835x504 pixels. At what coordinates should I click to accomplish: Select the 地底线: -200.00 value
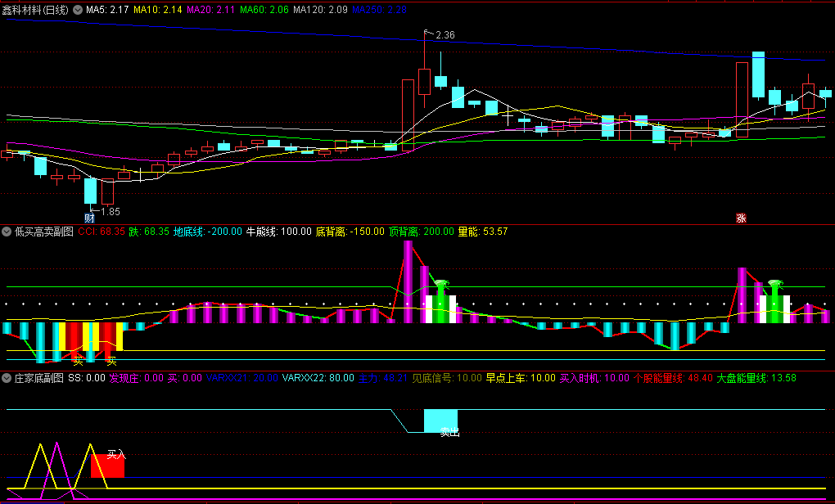pyautogui.click(x=207, y=232)
